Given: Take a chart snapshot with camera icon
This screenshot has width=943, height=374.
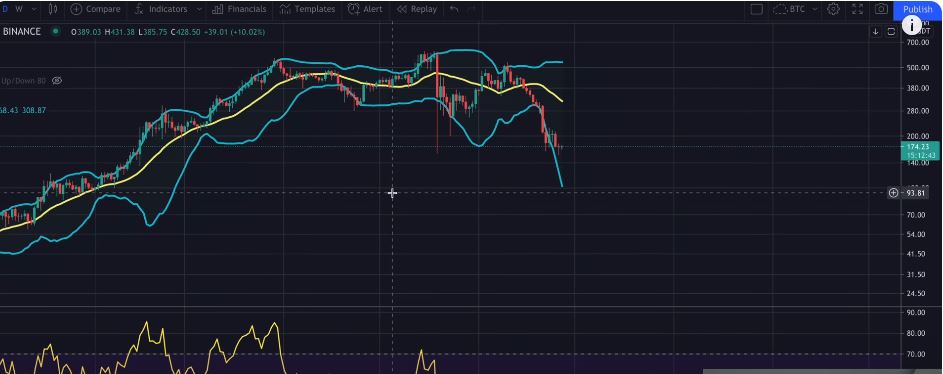Looking at the screenshot, I should tap(881, 9).
